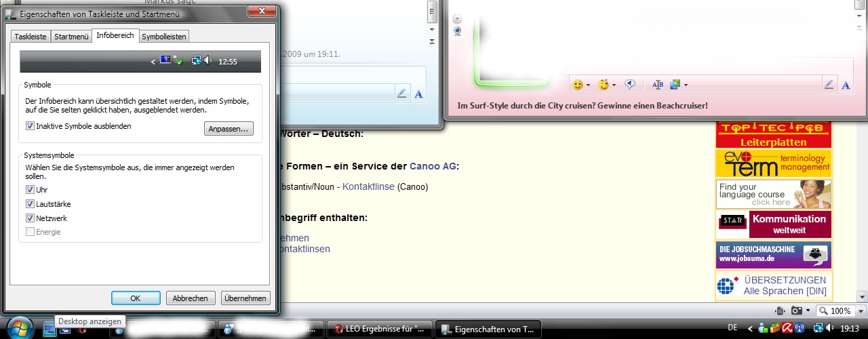Click the camera snapshot icon in browser status bar
The height and width of the screenshot is (339, 868).
796,311
